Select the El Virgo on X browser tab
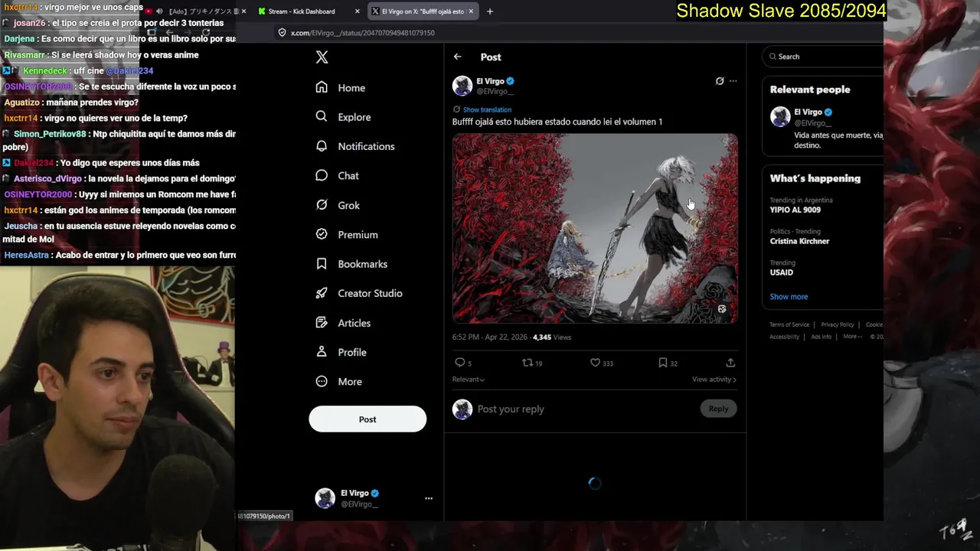The image size is (980, 551). (x=423, y=11)
